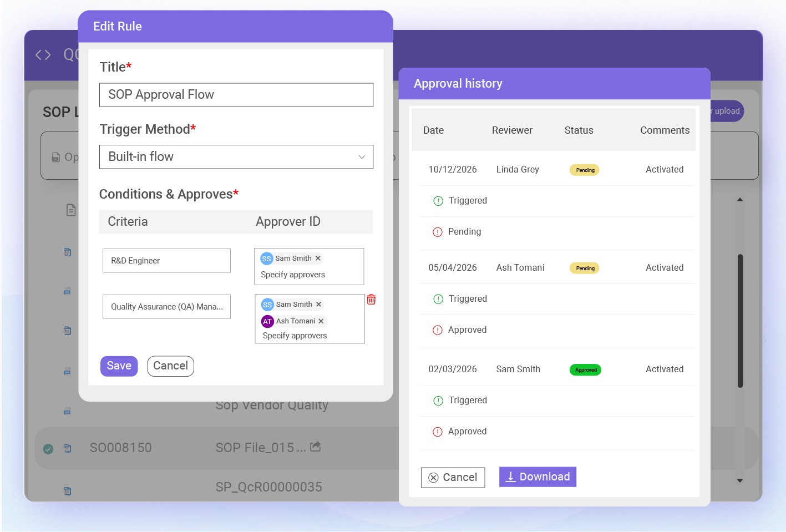The height and width of the screenshot is (532, 786).
Task: Click the background list vertical scrollbar thumb
Action: pyautogui.click(x=740, y=321)
